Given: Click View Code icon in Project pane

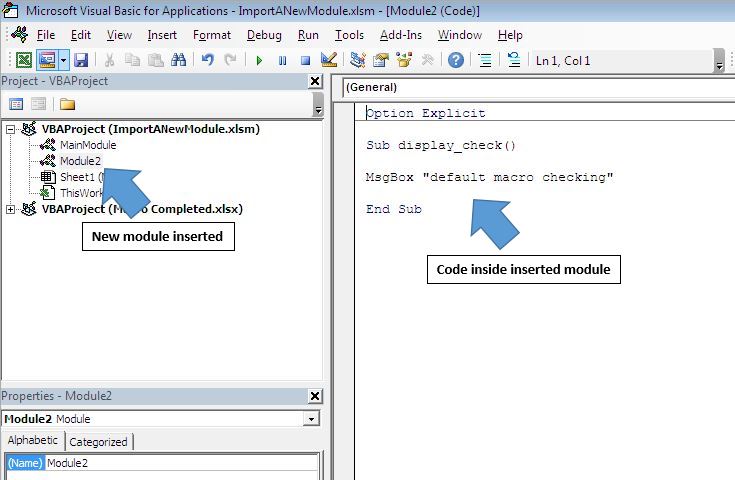Looking at the screenshot, I should pyautogui.click(x=16, y=104).
